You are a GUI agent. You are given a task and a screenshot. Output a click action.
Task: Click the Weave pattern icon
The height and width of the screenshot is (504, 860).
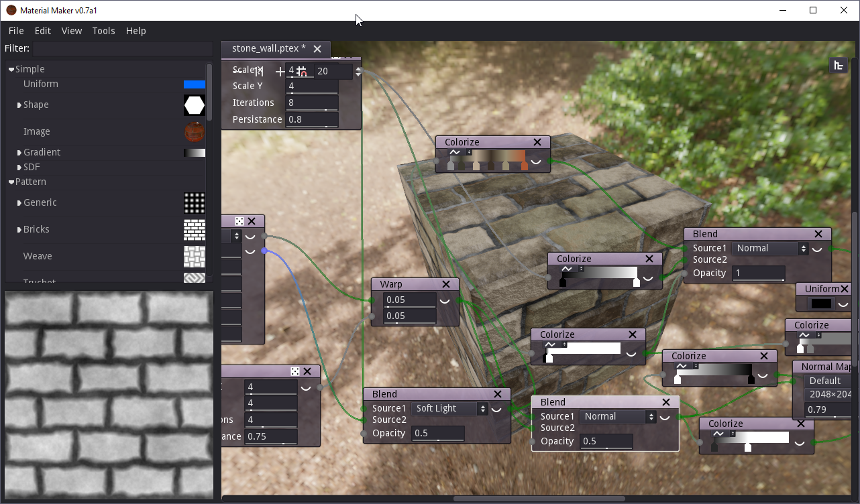coord(195,257)
